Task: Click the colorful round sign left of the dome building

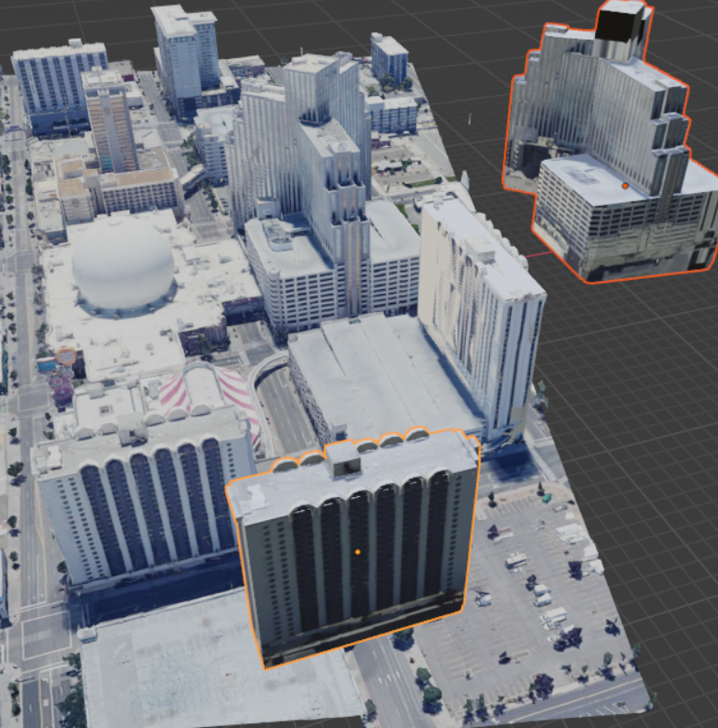Action: (x=66, y=357)
